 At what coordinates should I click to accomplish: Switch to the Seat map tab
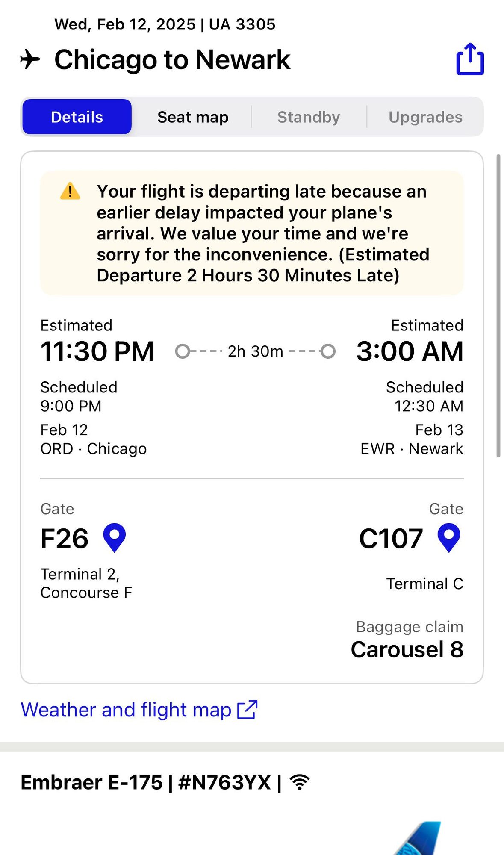193,117
